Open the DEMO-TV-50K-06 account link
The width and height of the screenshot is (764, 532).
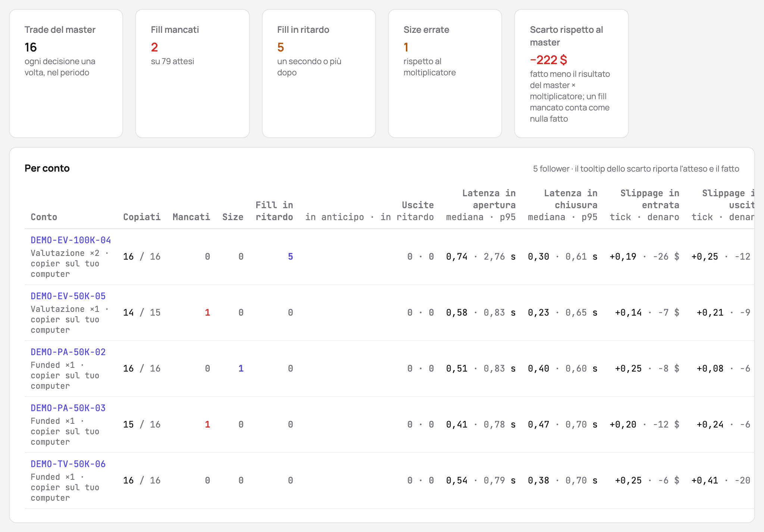pos(68,464)
